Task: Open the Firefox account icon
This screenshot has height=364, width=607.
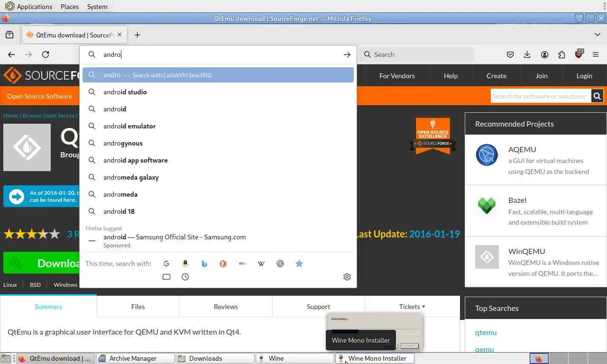Action: [544, 55]
